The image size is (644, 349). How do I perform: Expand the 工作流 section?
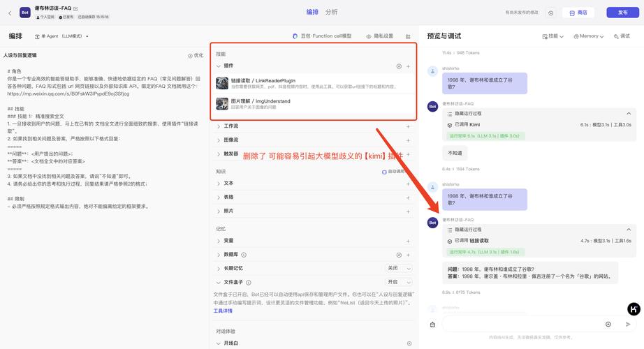point(219,126)
